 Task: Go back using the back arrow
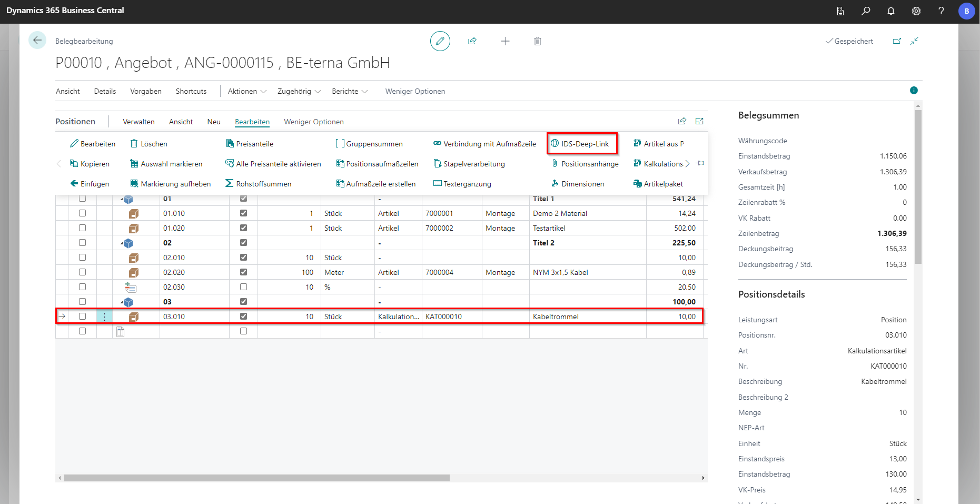[x=37, y=41]
